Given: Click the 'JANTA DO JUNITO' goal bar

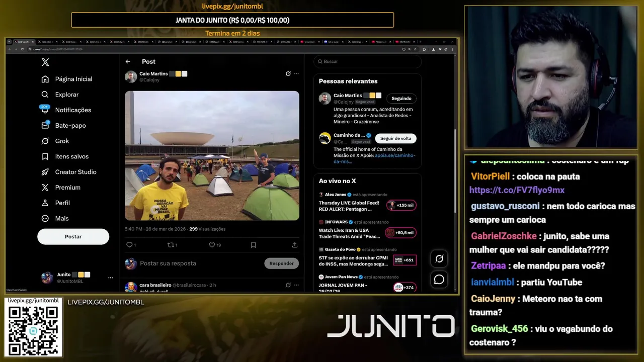Looking at the screenshot, I should [x=232, y=20].
